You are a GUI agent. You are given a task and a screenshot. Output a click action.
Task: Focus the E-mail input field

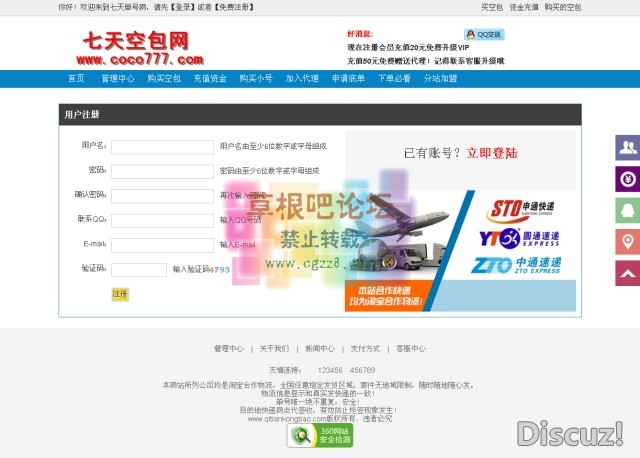[x=162, y=245]
